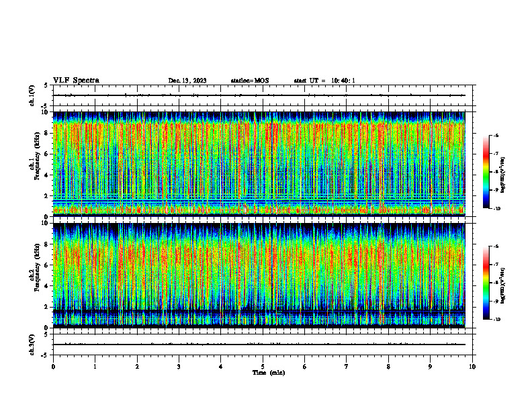Click the ch.2 "Frequency (kHz)" axis label
This screenshot has height=411, width=532.
click(x=37, y=267)
